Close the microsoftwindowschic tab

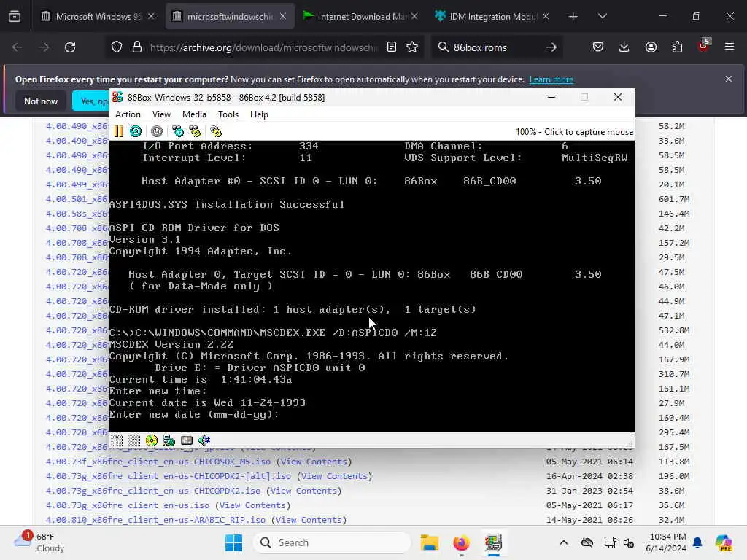[283, 17]
